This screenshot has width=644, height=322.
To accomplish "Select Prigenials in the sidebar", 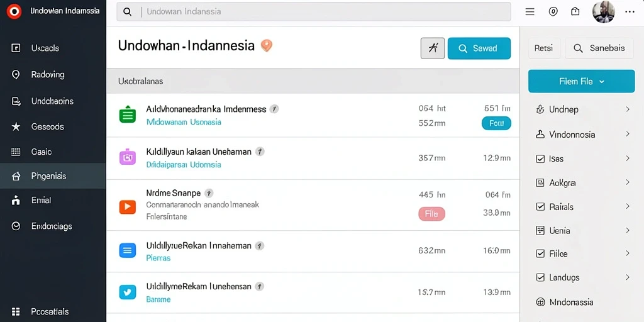I will 53,176.
